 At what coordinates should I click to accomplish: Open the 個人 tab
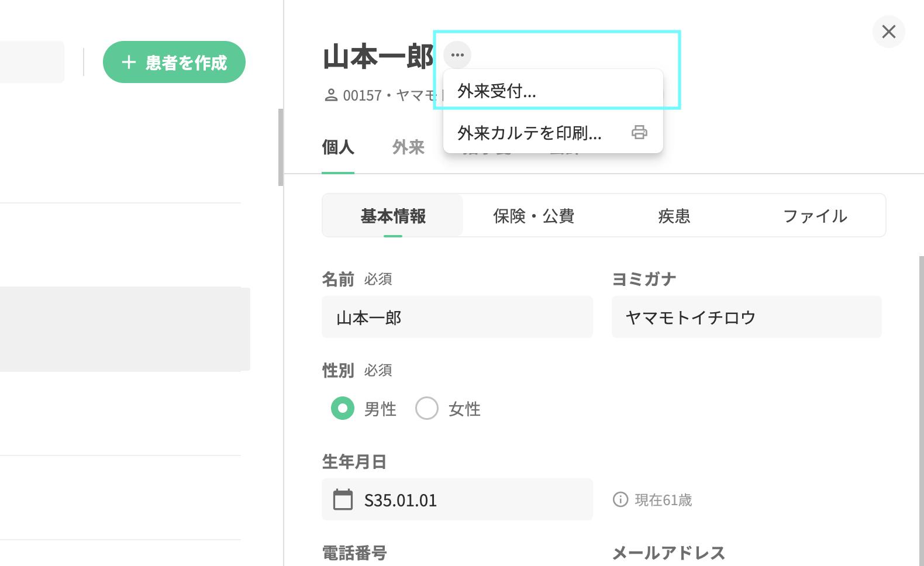338,147
